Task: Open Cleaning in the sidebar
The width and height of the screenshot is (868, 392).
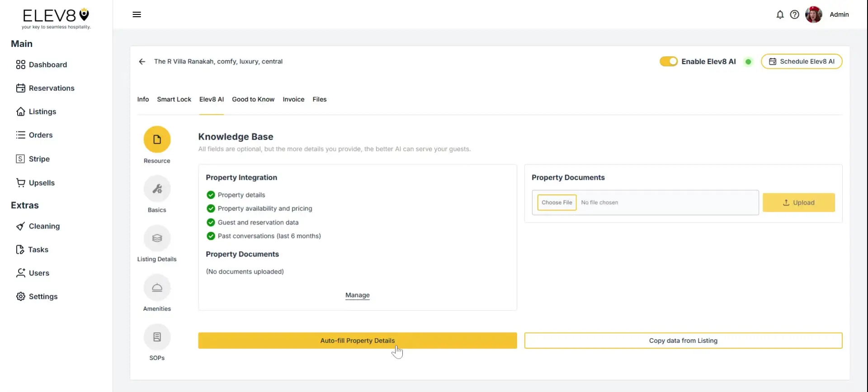Action: click(38, 226)
